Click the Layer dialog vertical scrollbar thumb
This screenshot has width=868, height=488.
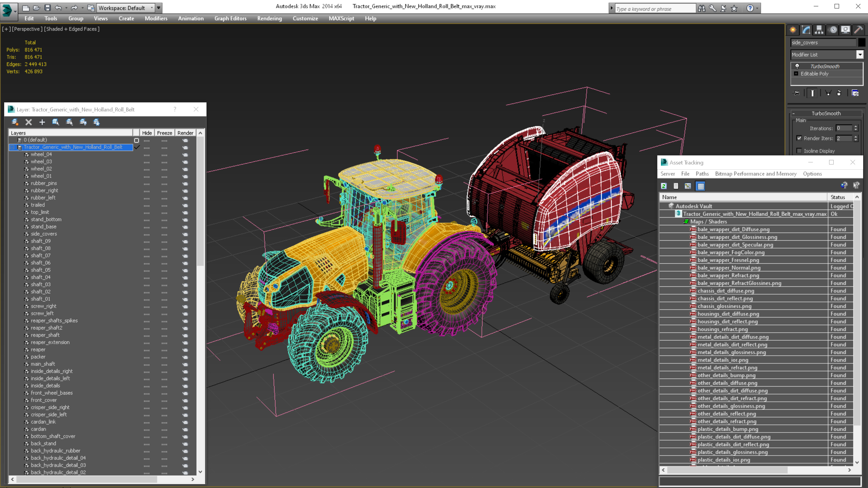click(200, 202)
